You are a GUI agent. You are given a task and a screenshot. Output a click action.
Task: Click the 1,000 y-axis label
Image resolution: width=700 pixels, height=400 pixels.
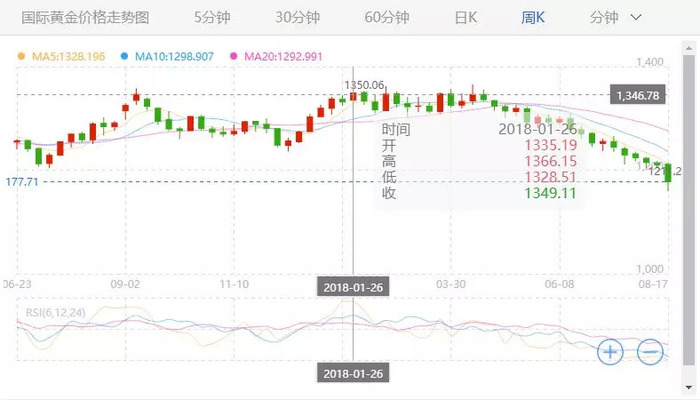[650, 269]
